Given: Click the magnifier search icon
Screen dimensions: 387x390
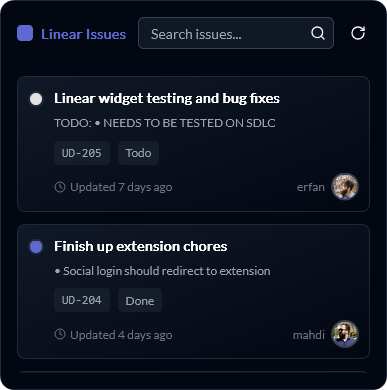Looking at the screenshot, I should [318, 33].
